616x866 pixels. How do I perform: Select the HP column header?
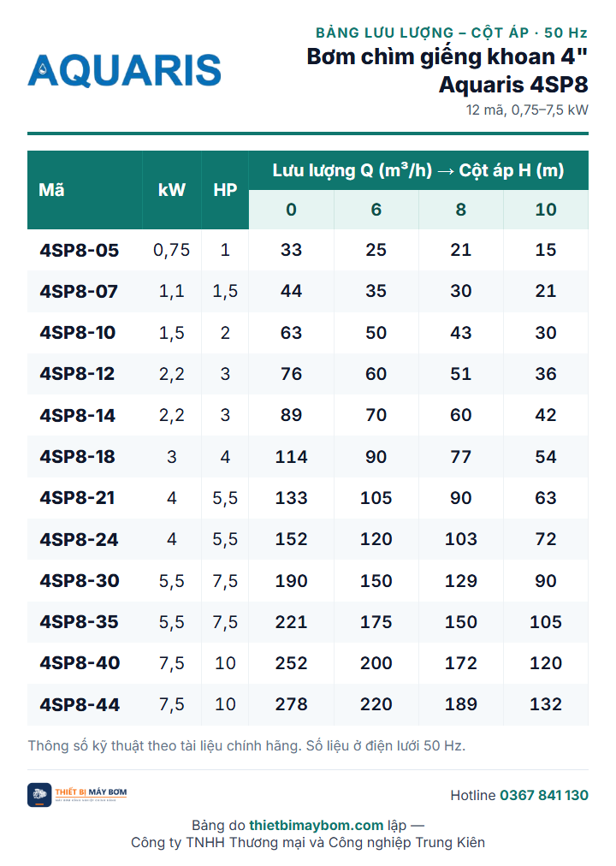tap(225, 190)
